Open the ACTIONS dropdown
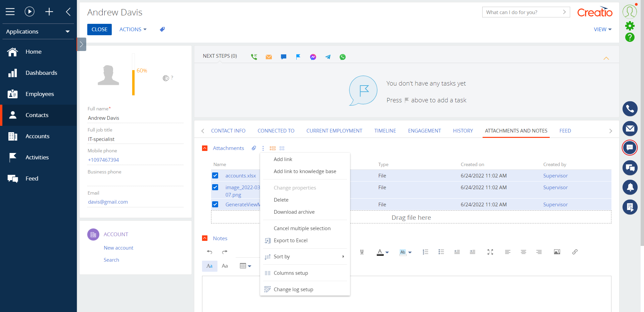This screenshot has width=644, height=312. (132, 29)
